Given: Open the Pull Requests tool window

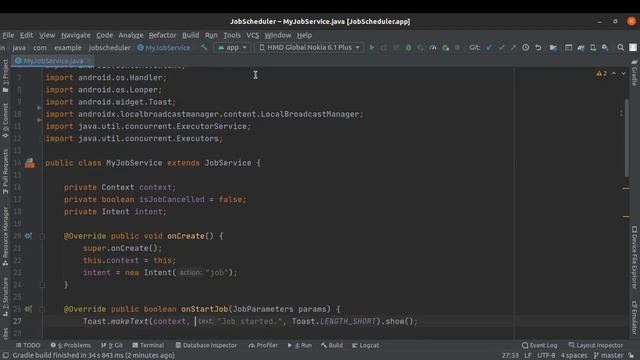Looking at the screenshot, I should tap(5, 171).
